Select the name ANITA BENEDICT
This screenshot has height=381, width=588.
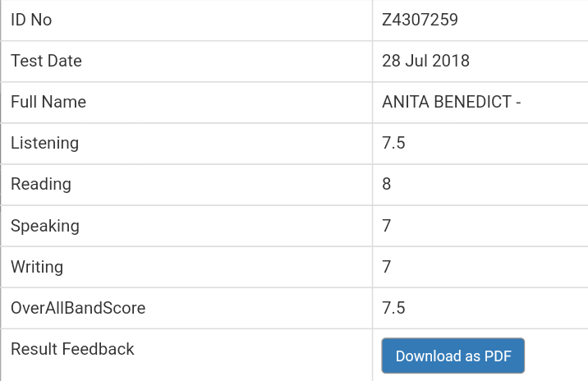(447, 102)
